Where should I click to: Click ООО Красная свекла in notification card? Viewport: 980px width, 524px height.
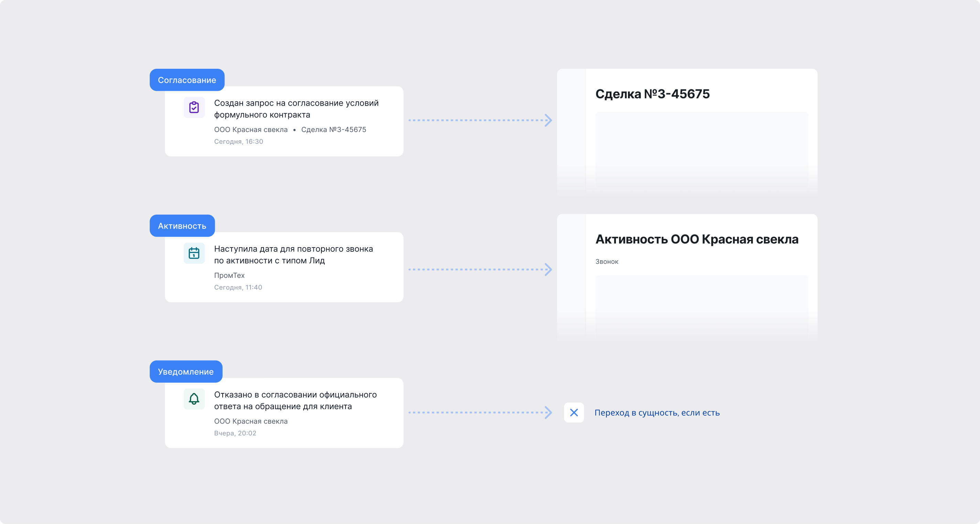click(x=251, y=421)
